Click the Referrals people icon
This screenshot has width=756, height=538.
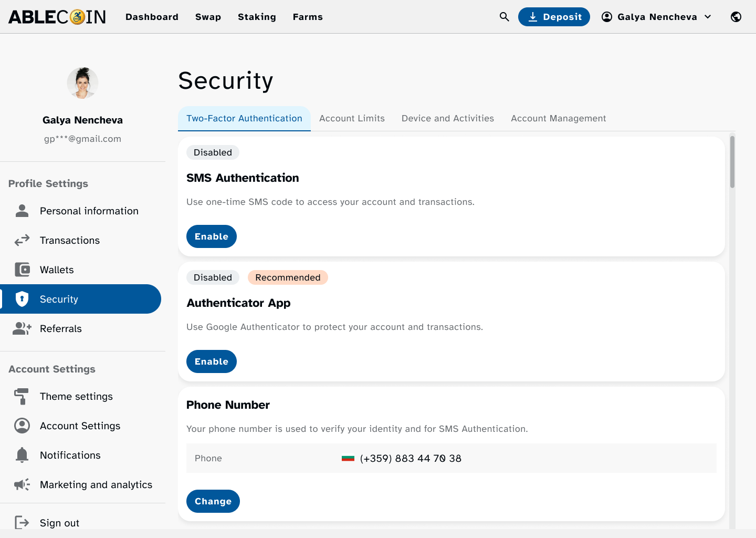point(22,328)
